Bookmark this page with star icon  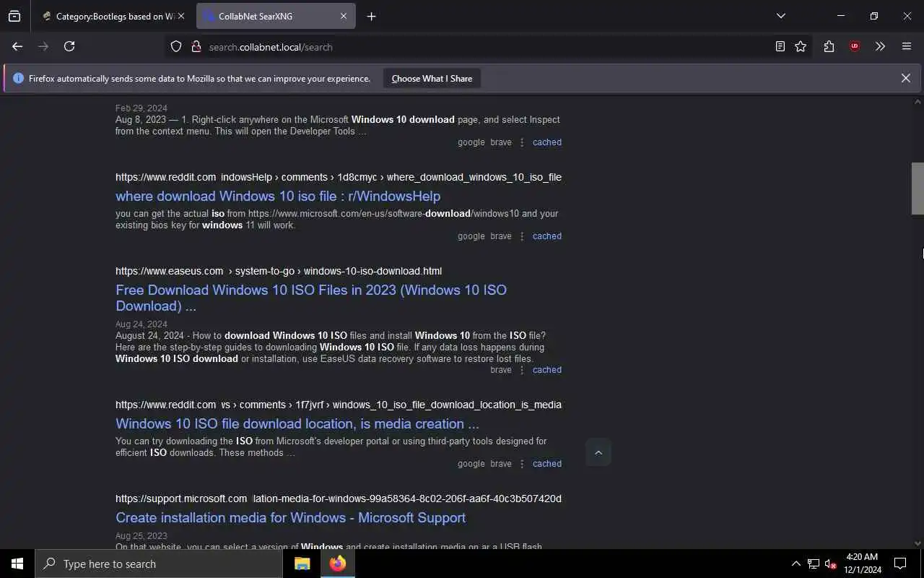(x=801, y=46)
